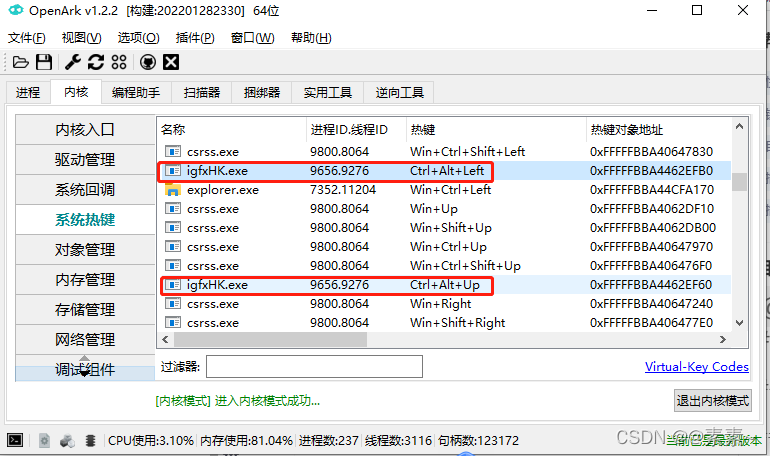Select 系统回调 in the sidebar
Image resolution: width=770 pixels, height=456 pixels.
coord(85,189)
